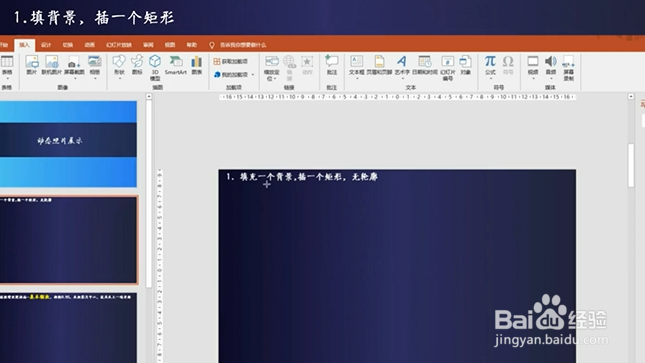
Task: Insert a picture with the 图片 icon
Action: point(32,65)
